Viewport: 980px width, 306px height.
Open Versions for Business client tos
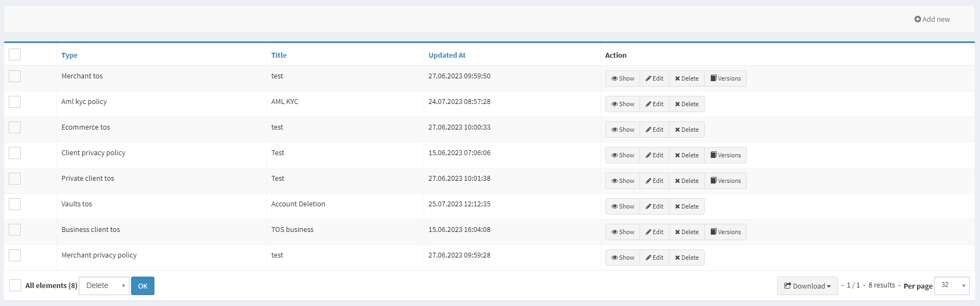pos(725,232)
